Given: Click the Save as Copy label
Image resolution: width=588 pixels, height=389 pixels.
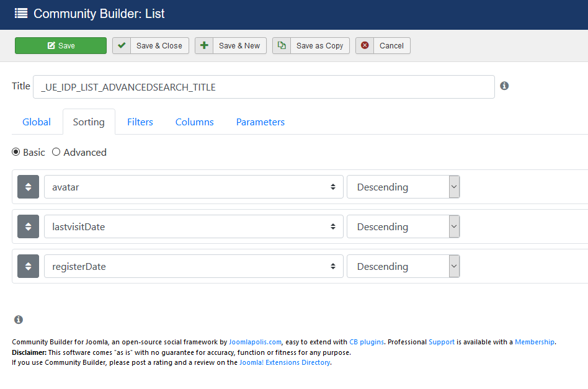Looking at the screenshot, I should pyautogui.click(x=320, y=45).
